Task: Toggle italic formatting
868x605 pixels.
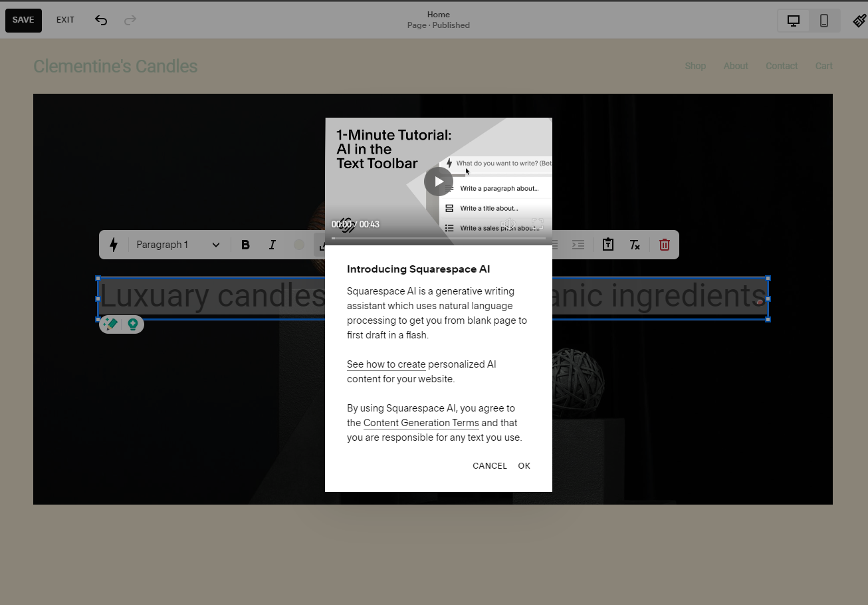Action: click(x=272, y=245)
